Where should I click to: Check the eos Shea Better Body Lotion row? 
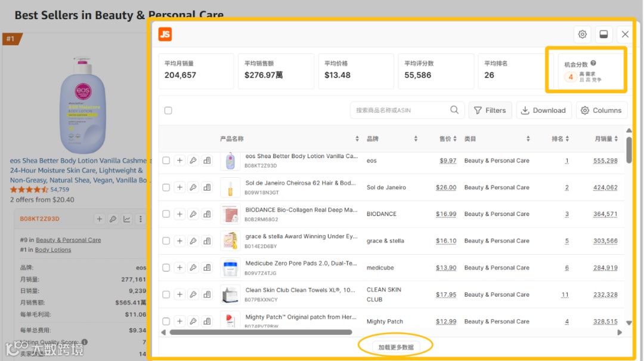pos(166,161)
